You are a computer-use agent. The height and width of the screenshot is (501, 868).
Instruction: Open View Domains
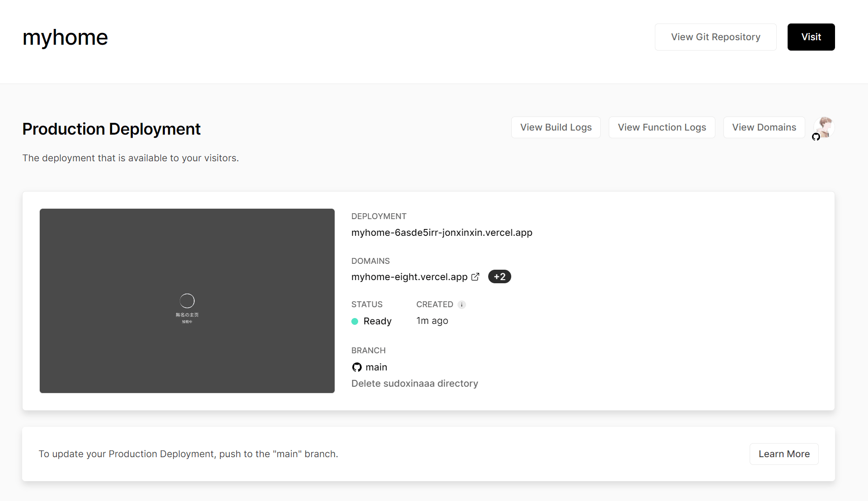click(x=764, y=127)
